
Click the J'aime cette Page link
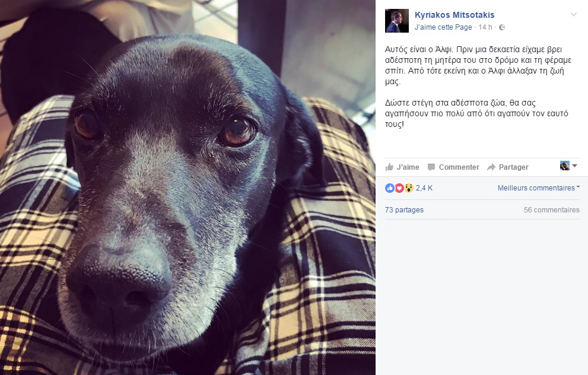click(443, 27)
